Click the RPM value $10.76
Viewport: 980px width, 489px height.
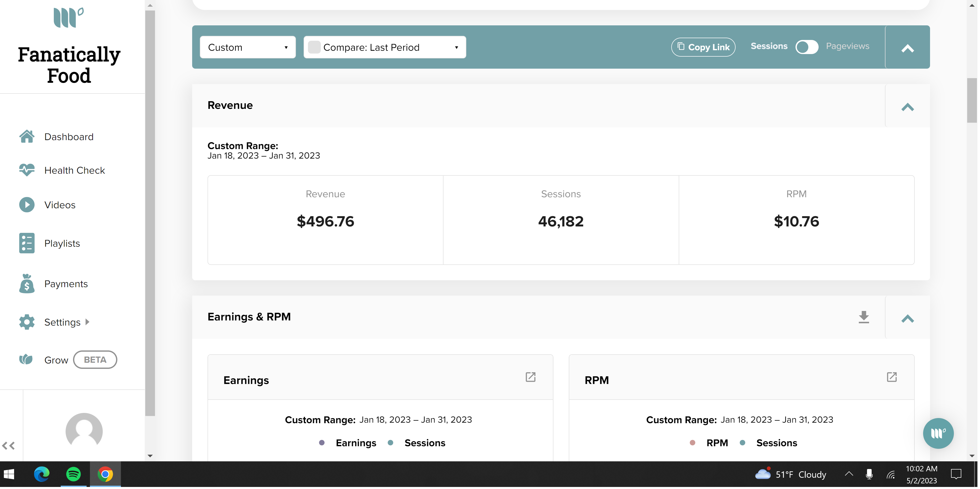tap(796, 222)
